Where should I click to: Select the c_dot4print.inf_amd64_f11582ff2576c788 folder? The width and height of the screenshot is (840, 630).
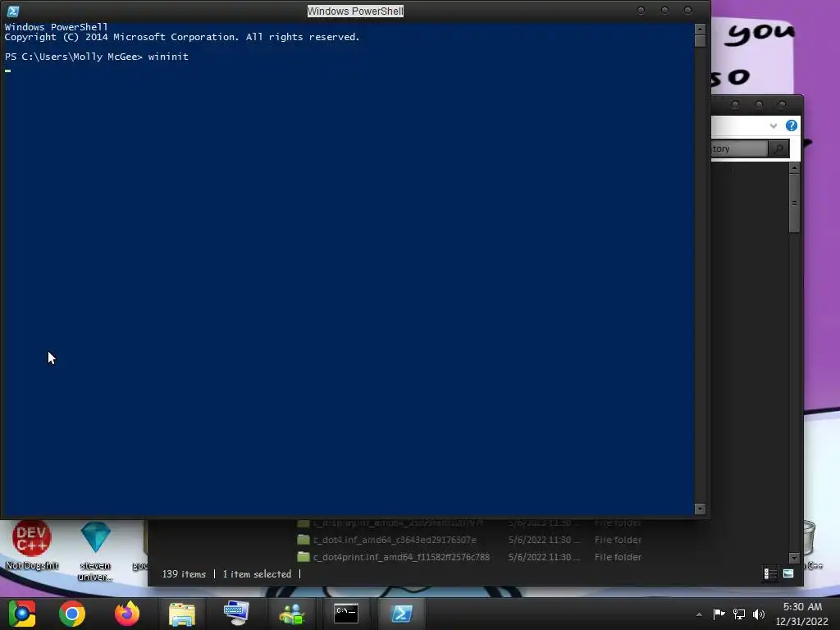401,557
